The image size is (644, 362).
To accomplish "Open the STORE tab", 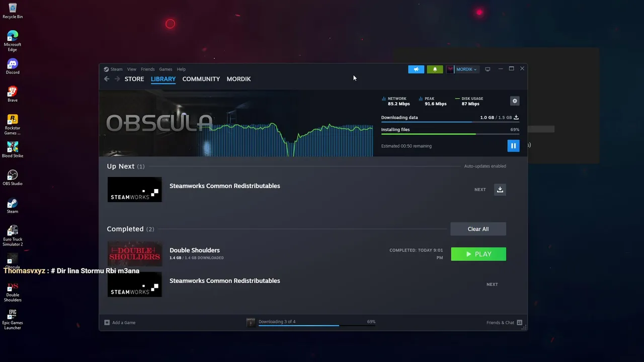I will 134,79.
